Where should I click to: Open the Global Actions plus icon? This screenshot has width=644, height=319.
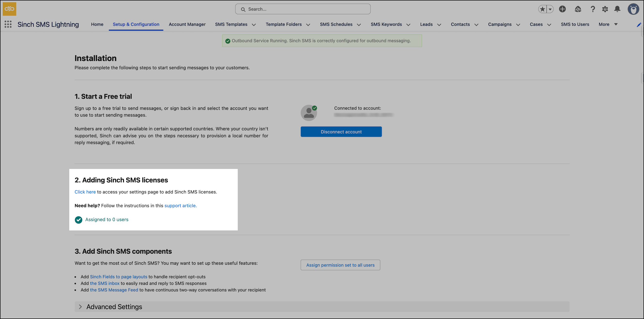coord(562,9)
